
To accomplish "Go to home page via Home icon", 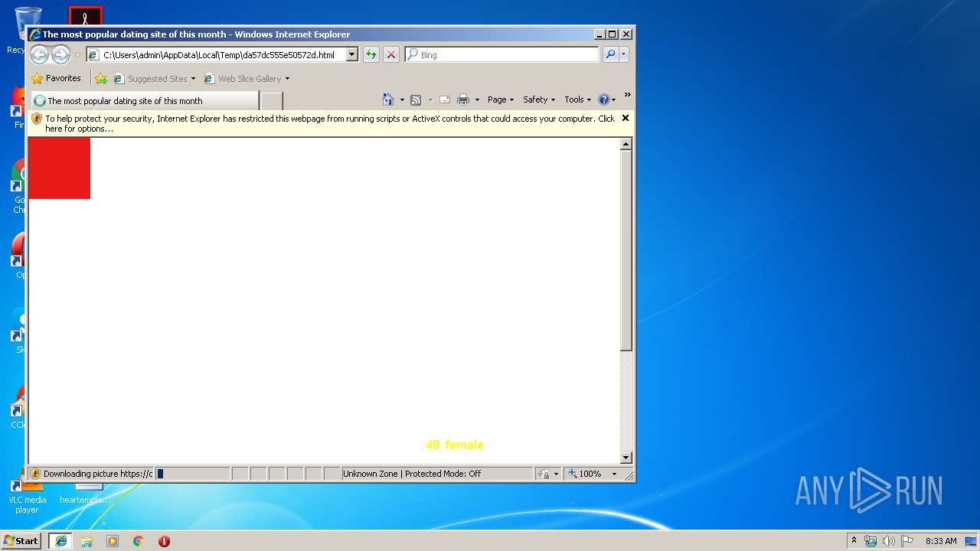I will 388,99.
